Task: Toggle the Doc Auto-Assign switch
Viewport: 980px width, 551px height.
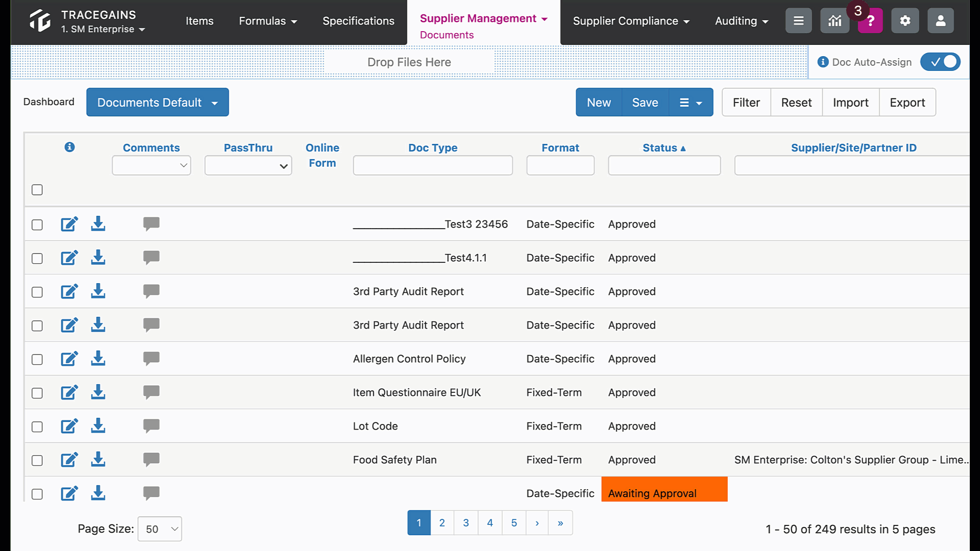Action: [940, 62]
